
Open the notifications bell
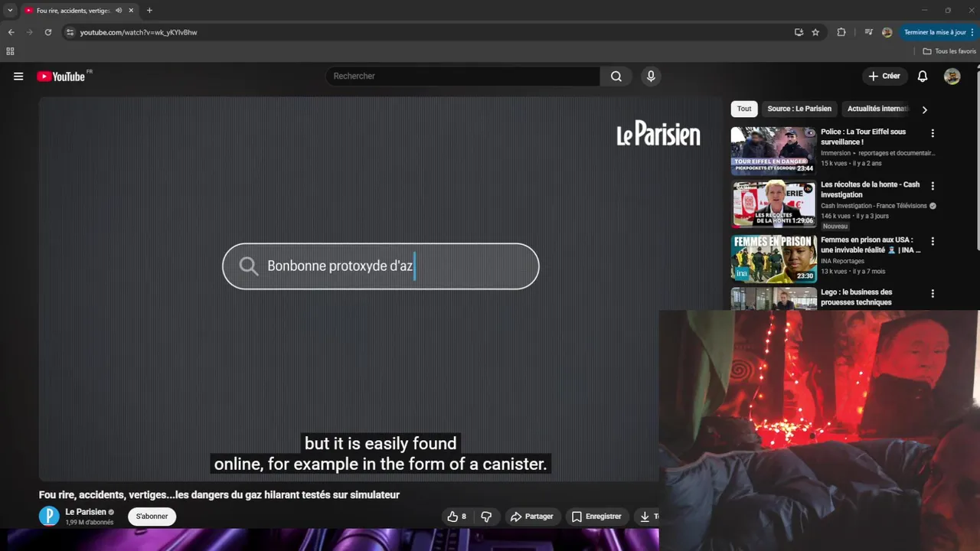(x=923, y=77)
